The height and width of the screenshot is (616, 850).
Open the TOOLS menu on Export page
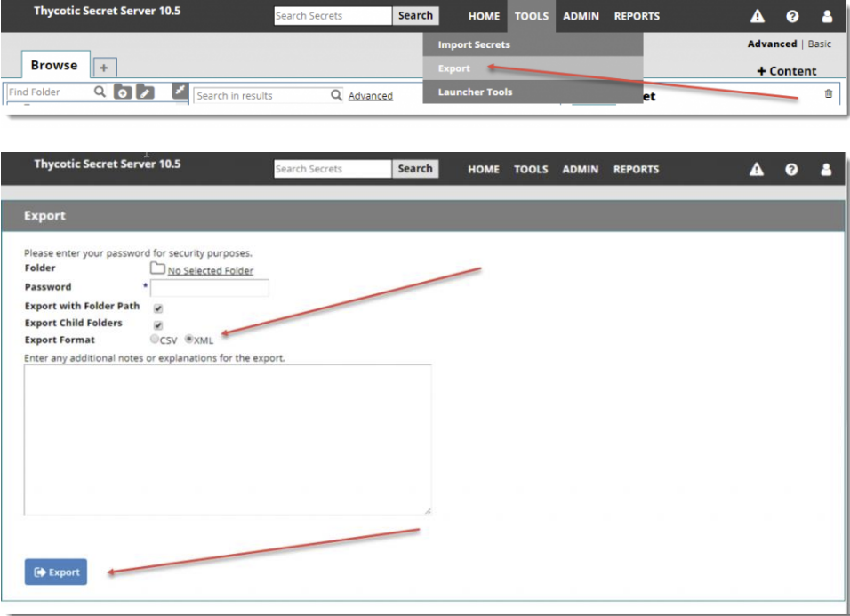click(531, 170)
